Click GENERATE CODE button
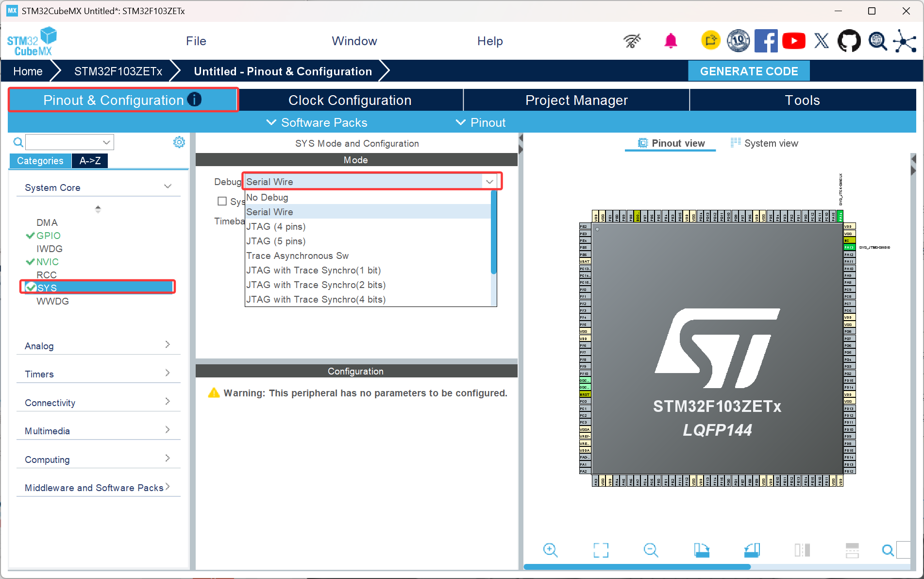Image resolution: width=924 pixels, height=579 pixels. click(749, 71)
